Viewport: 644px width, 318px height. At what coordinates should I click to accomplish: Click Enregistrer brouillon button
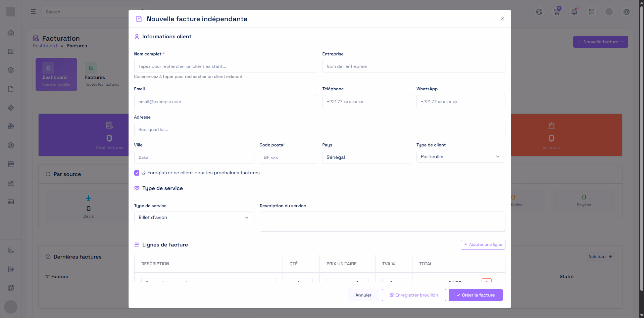pos(413,295)
